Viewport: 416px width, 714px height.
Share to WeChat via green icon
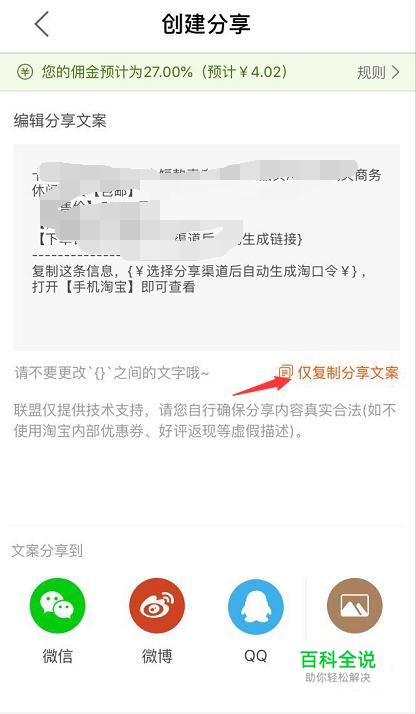click(57, 606)
